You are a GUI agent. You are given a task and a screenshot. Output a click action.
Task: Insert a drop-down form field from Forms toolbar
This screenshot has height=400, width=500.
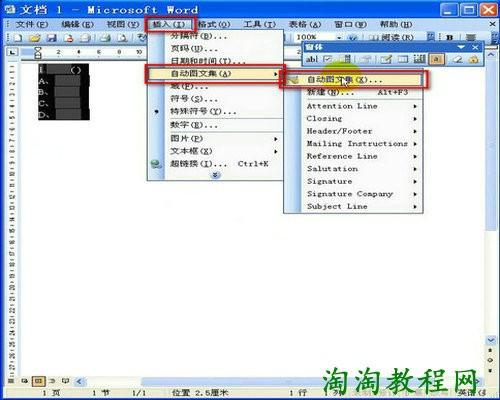[347, 59]
